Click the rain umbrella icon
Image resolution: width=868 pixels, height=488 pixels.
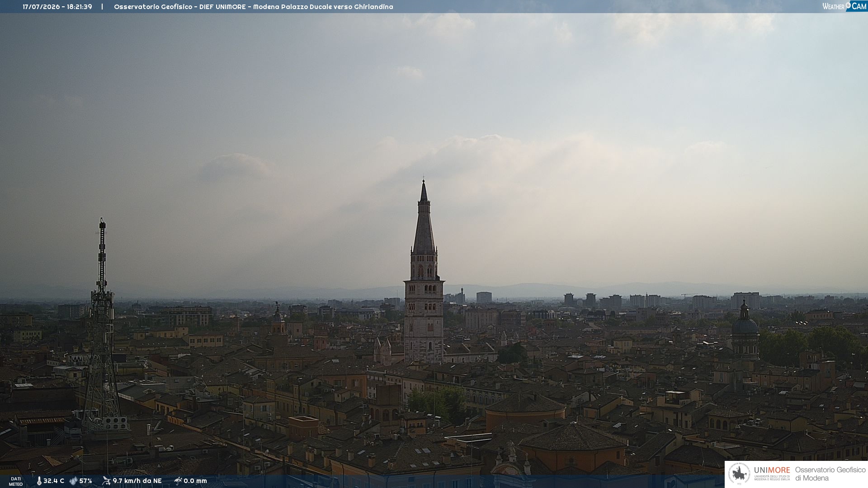point(178,481)
